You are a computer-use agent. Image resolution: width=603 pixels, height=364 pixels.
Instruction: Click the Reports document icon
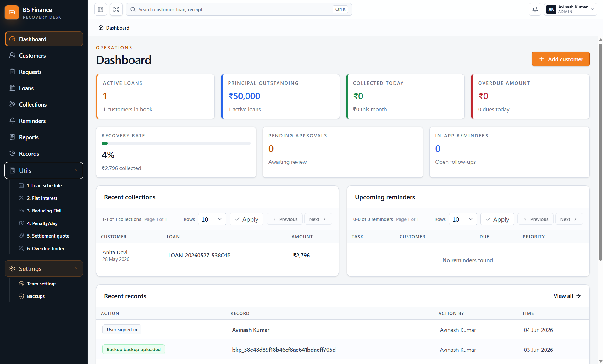[x=12, y=137]
